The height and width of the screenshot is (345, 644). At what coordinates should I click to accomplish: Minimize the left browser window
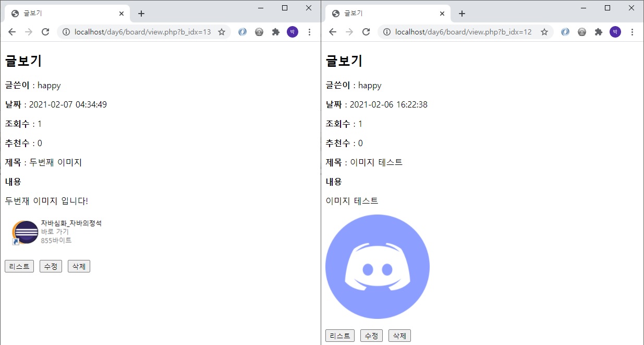coord(261,8)
